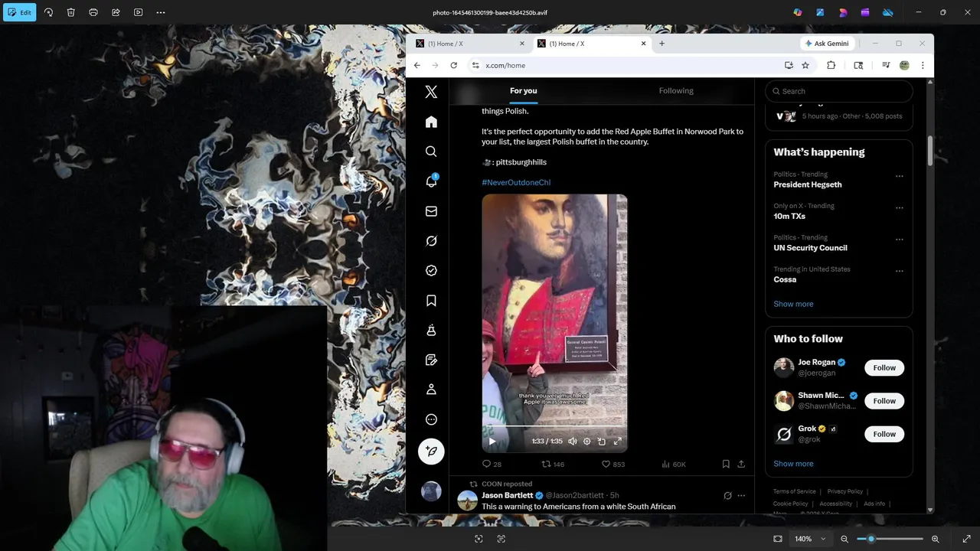Click Show more under What's happening
This screenshot has width=980, height=551.
point(793,304)
